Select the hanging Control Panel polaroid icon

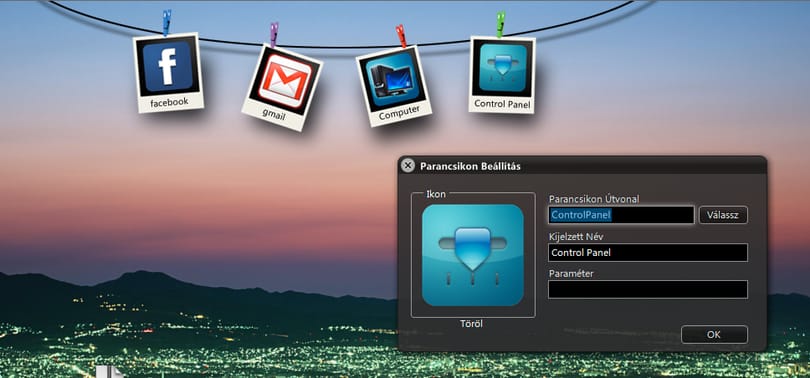[502, 75]
